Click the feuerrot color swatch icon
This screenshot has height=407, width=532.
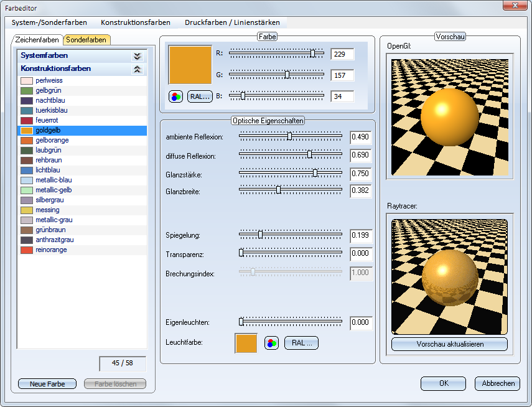click(26, 121)
